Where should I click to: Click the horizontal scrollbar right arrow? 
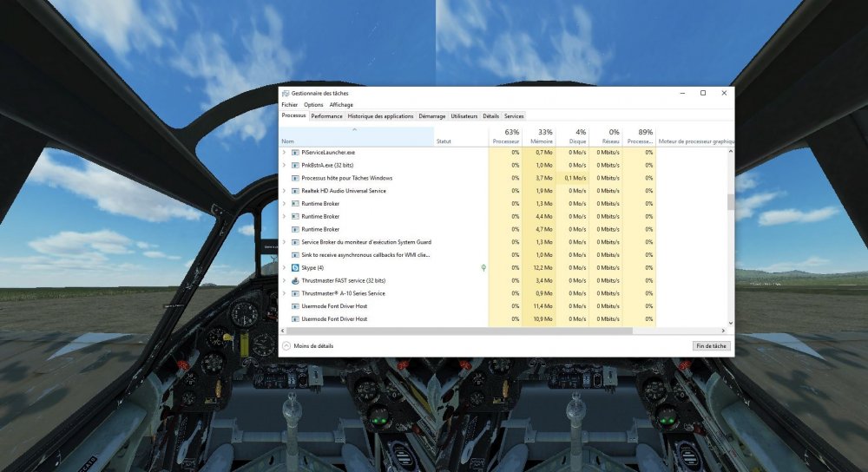point(723,331)
